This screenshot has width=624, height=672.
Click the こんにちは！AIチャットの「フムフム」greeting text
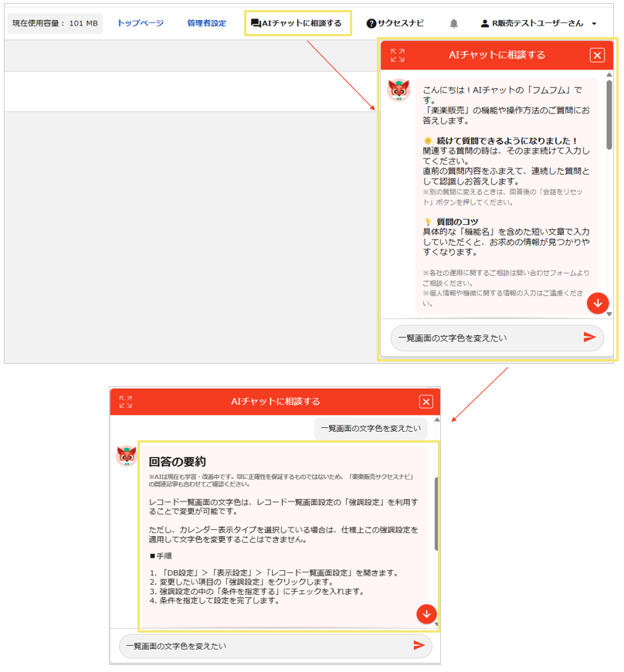click(502, 95)
